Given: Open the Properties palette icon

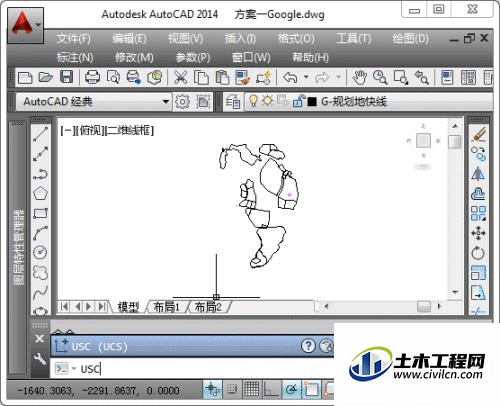Looking at the screenshot, I should [x=447, y=78].
